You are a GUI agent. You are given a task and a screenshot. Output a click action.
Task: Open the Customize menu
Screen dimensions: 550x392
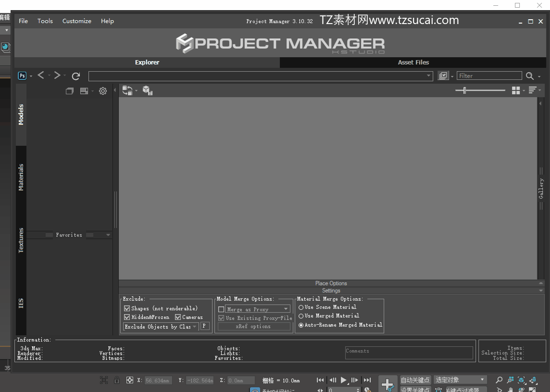tap(77, 21)
